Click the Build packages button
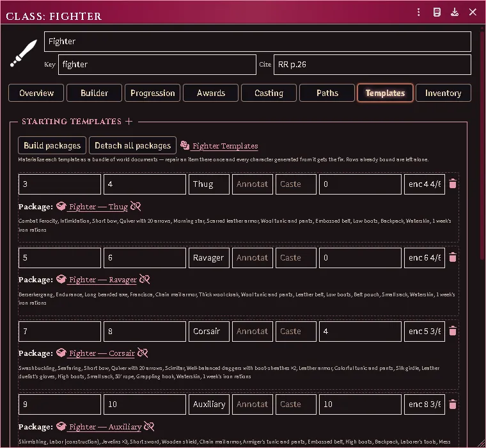This screenshot has width=486, height=448. pyautogui.click(x=52, y=145)
